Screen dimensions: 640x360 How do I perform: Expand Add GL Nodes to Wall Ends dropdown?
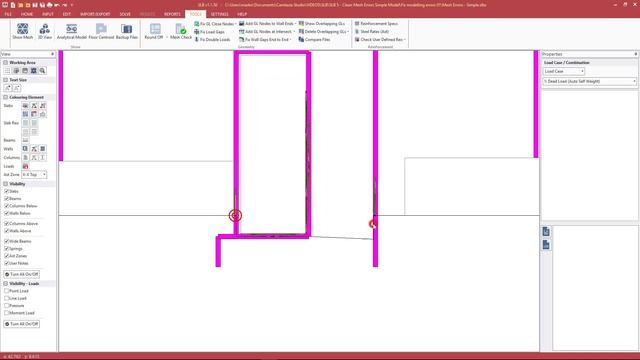point(295,24)
